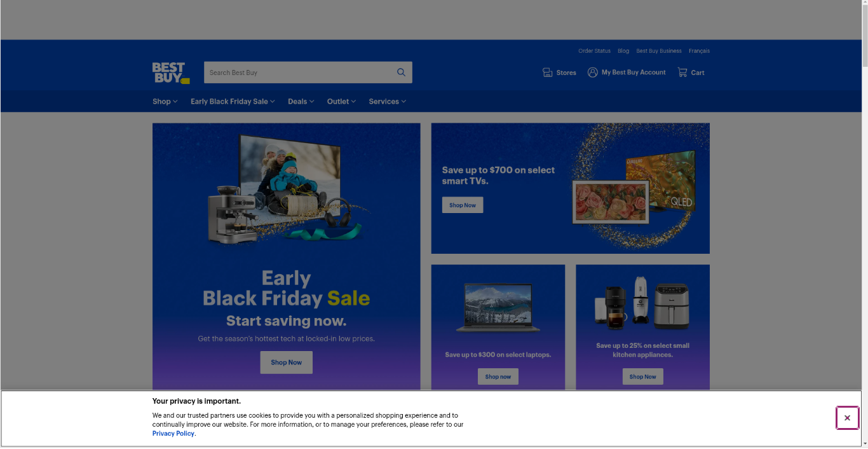Expand the Early Black Friday Sale menu

click(x=233, y=102)
